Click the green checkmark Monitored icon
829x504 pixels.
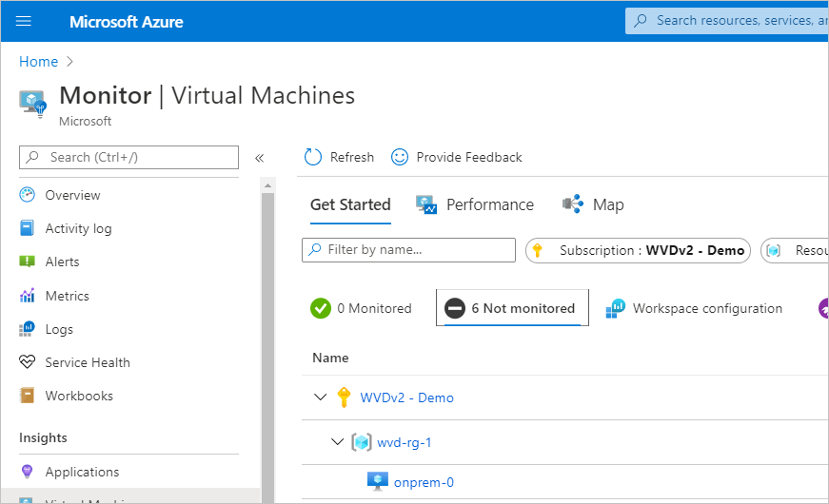[x=321, y=308]
